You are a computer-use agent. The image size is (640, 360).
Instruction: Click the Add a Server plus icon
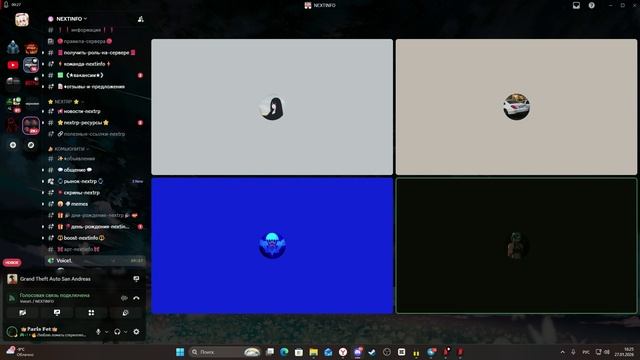pos(13,145)
